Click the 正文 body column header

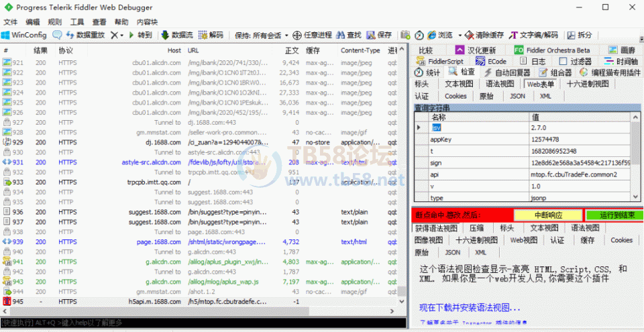(x=292, y=50)
